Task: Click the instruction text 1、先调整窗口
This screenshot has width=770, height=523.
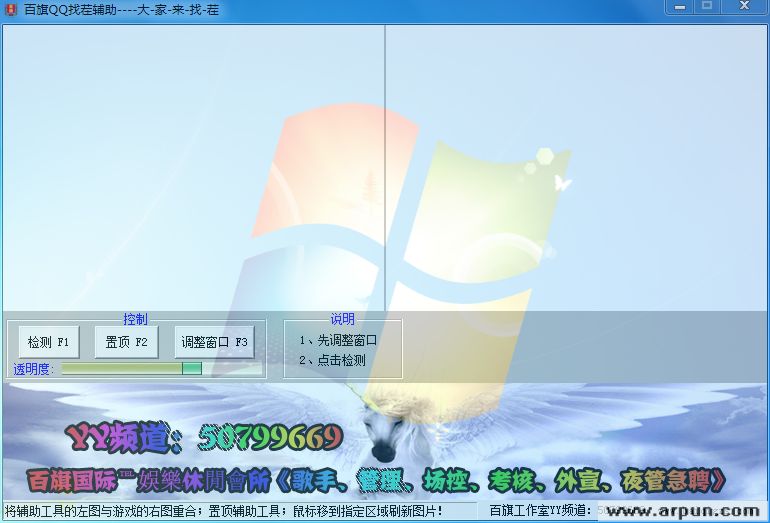Action: click(338, 340)
